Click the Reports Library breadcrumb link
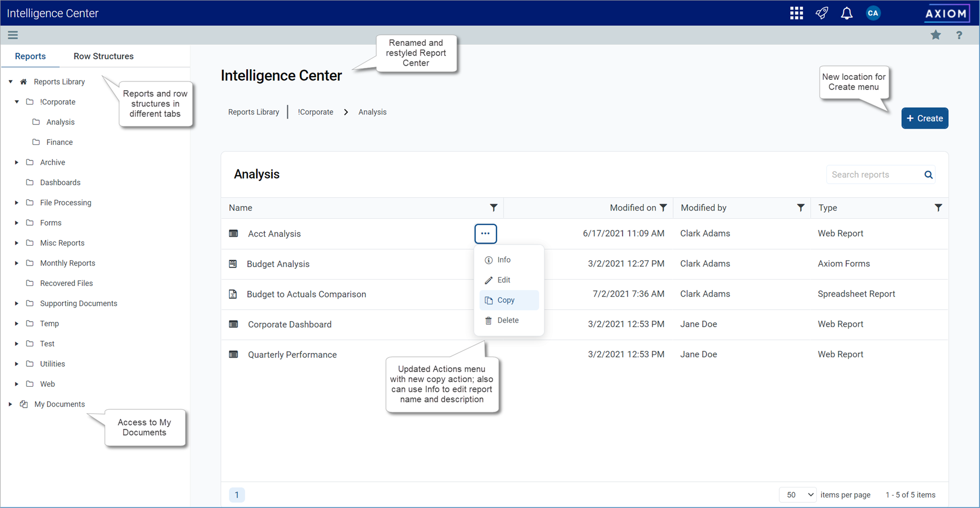 pyautogui.click(x=253, y=112)
